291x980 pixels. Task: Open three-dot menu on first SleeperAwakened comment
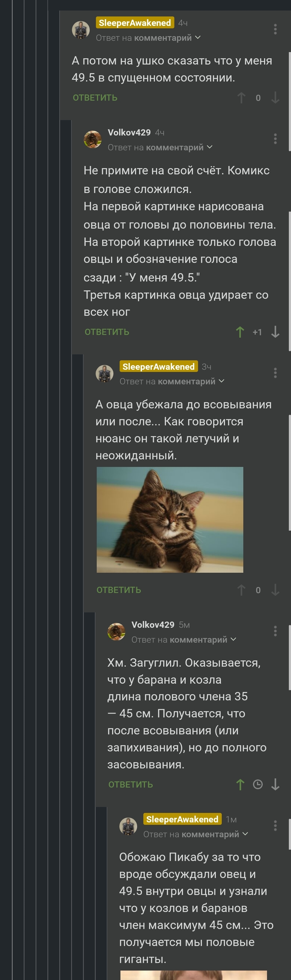275,29
